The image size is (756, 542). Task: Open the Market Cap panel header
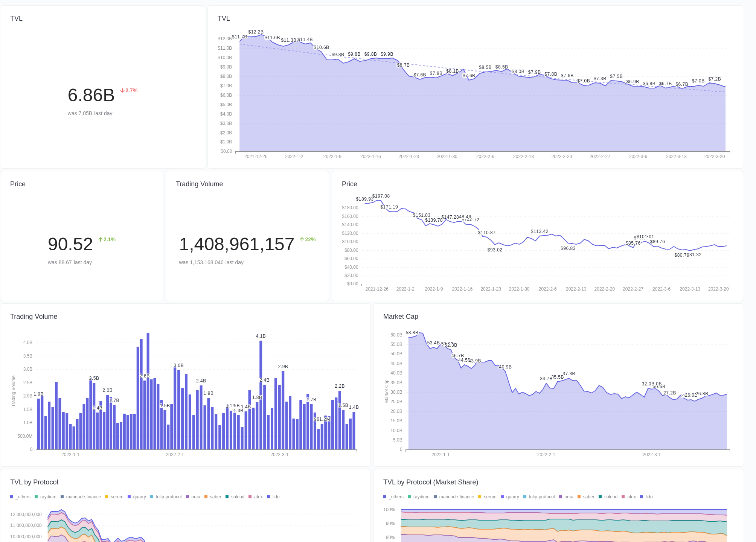click(401, 317)
